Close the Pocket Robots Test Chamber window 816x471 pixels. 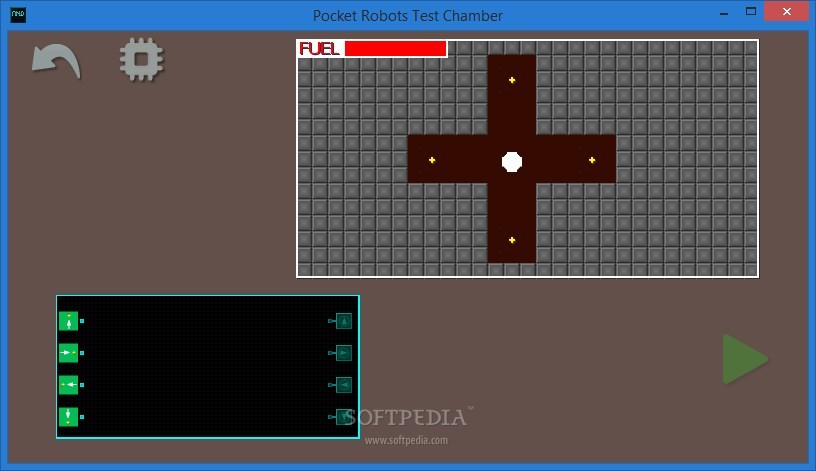click(x=786, y=11)
